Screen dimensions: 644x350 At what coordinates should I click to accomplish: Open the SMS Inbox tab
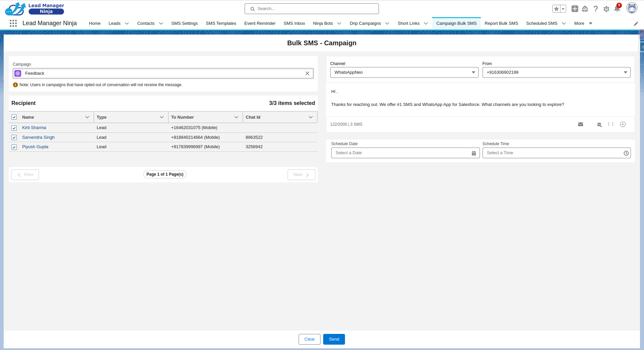pyautogui.click(x=294, y=23)
